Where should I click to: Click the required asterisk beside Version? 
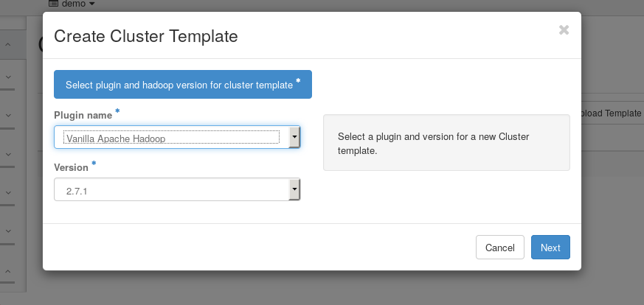click(x=94, y=164)
